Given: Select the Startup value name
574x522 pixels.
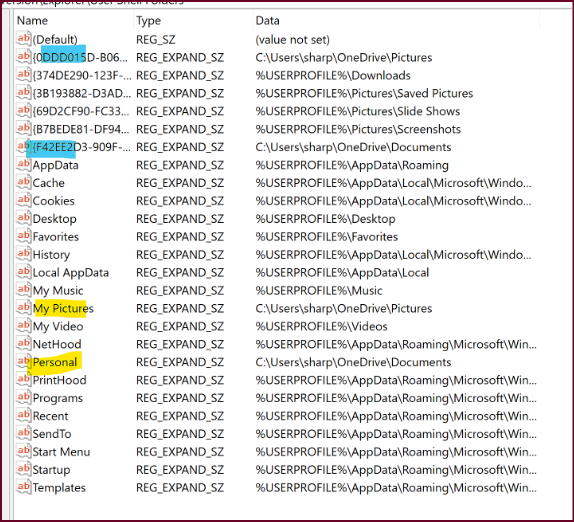Looking at the screenshot, I should (x=51, y=470).
